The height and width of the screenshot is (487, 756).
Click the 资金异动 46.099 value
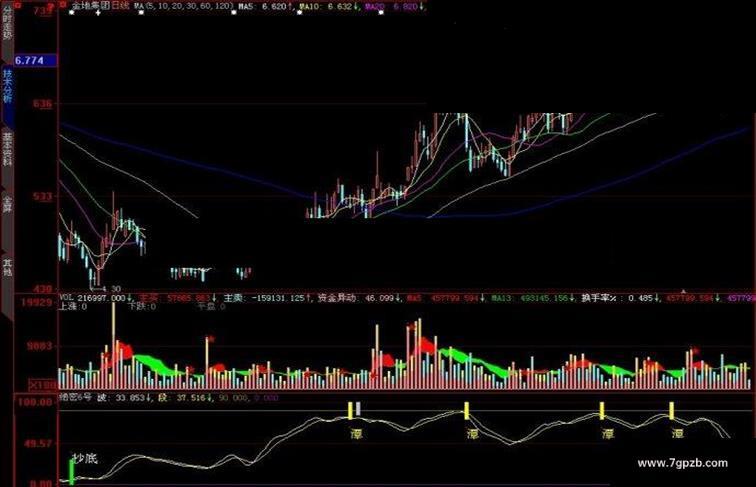click(359, 298)
